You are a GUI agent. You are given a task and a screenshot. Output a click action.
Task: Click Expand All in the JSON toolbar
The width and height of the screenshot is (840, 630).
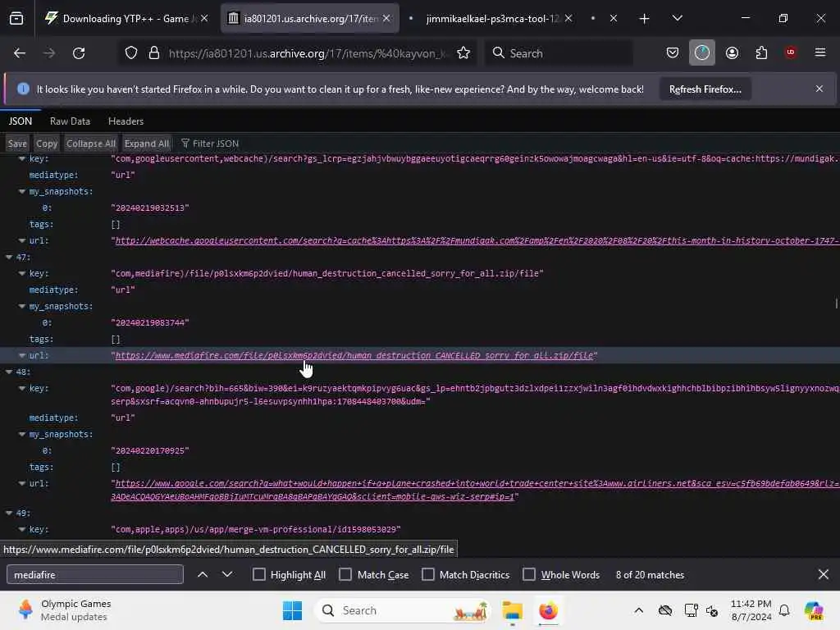[x=146, y=144]
